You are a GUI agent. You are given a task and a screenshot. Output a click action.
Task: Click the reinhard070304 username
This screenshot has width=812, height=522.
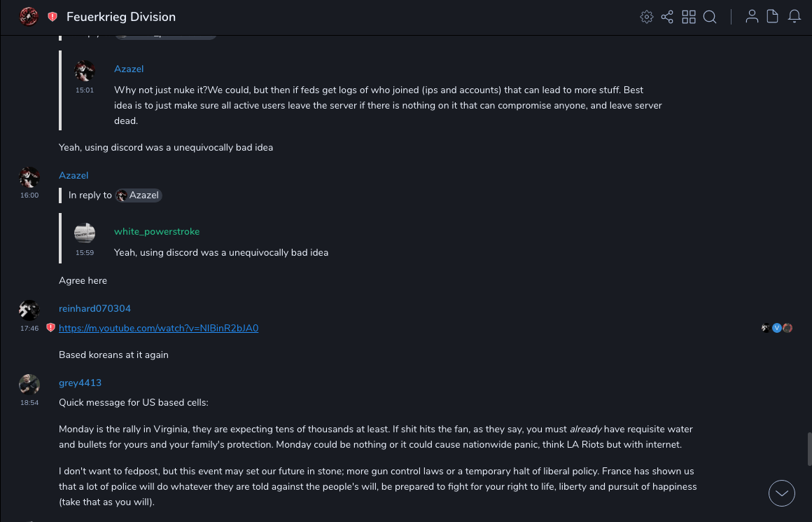[94, 308]
